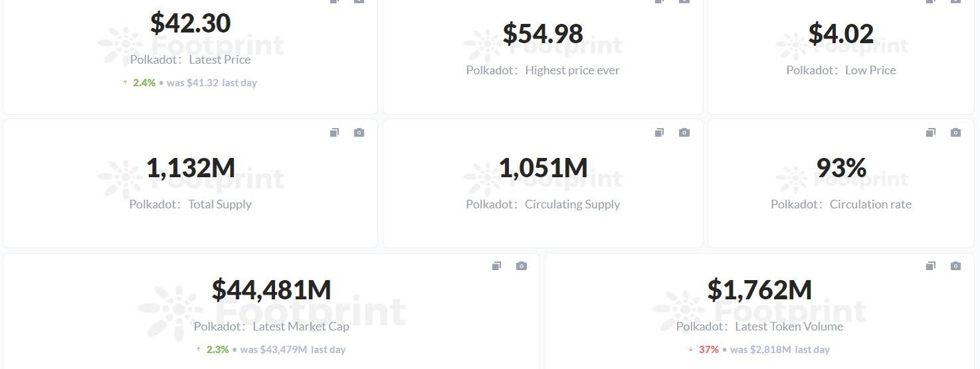Click the camera icon on Latest Token Volume card
Screen dimensions: 980x369
(955, 266)
